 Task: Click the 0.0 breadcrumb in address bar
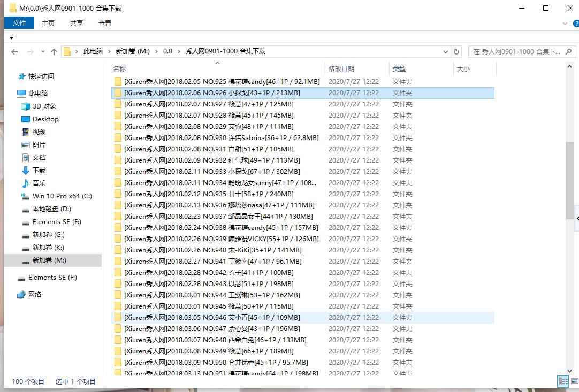pos(167,51)
